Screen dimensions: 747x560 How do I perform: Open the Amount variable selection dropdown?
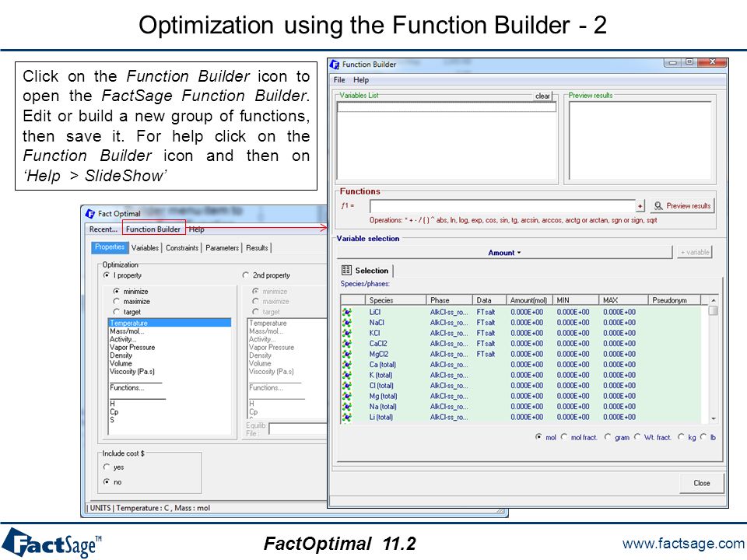[x=504, y=252]
